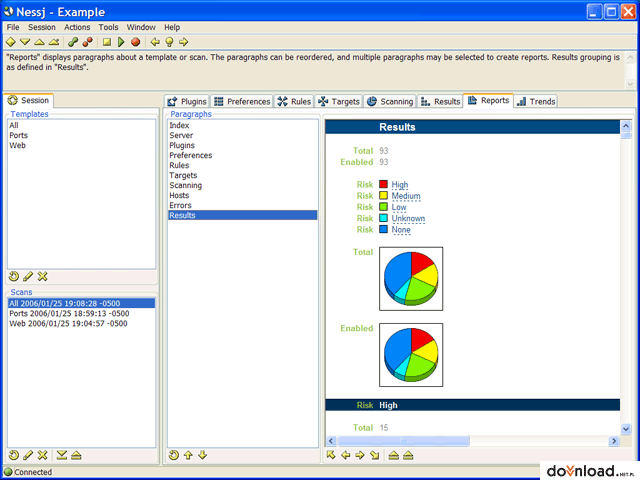Open the Low risk link
The image size is (640, 480).
click(x=399, y=207)
